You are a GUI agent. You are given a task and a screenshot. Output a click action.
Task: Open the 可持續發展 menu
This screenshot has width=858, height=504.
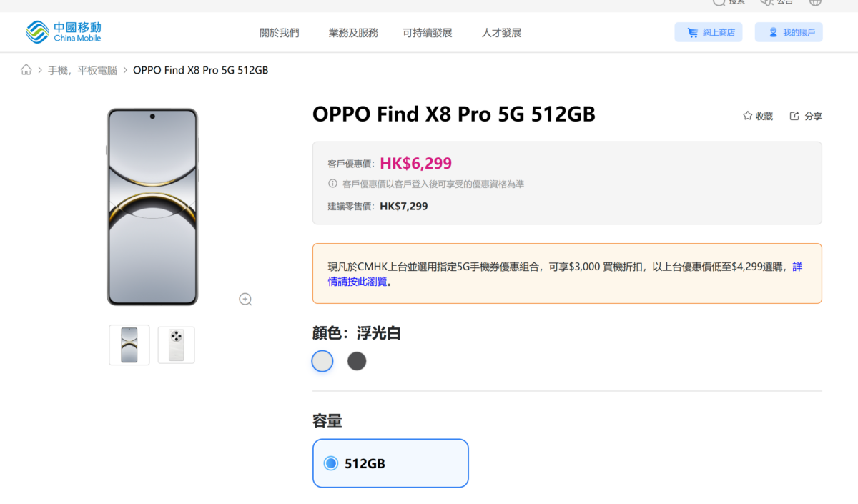tap(428, 33)
